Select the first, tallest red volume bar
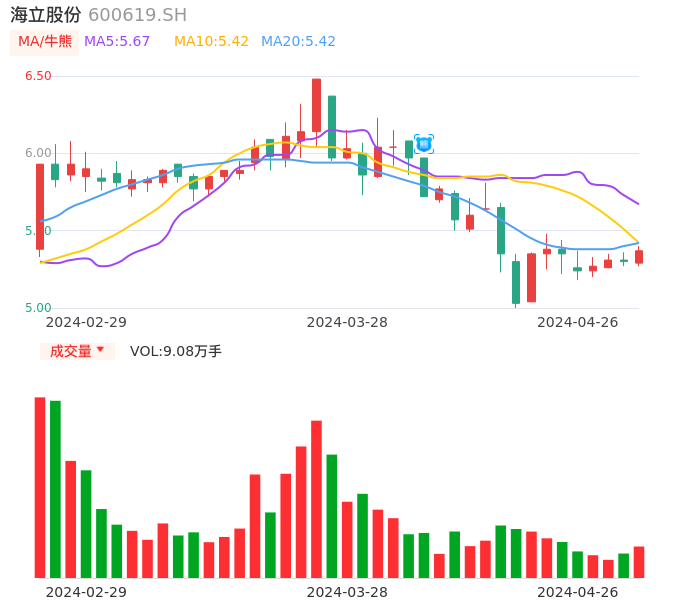Viewport: 686px width, 606px height. [x=40, y=487]
